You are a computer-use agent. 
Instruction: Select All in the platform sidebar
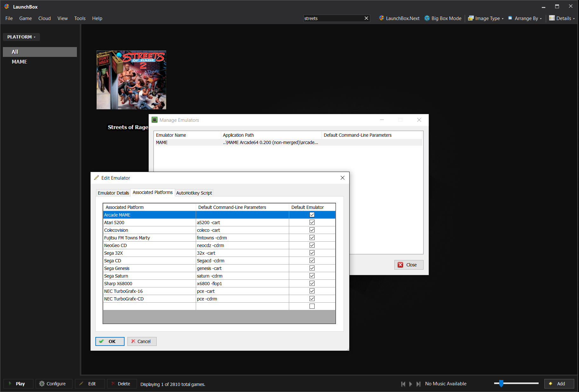[40, 52]
